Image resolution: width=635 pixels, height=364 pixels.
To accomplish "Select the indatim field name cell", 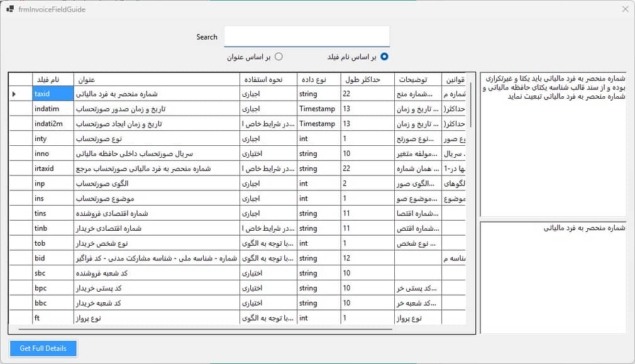I will [x=53, y=109].
